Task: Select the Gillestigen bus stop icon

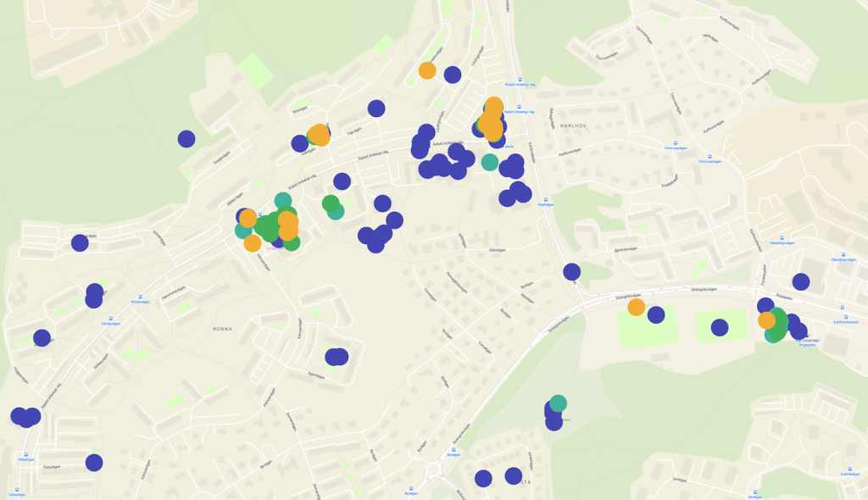Action: click(x=25, y=454)
